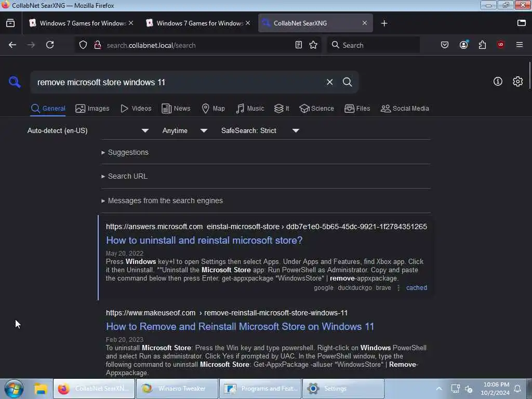Click the Firefox toolbar Search box
The width and height of the screenshot is (532, 399).
(x=373, y=45)
